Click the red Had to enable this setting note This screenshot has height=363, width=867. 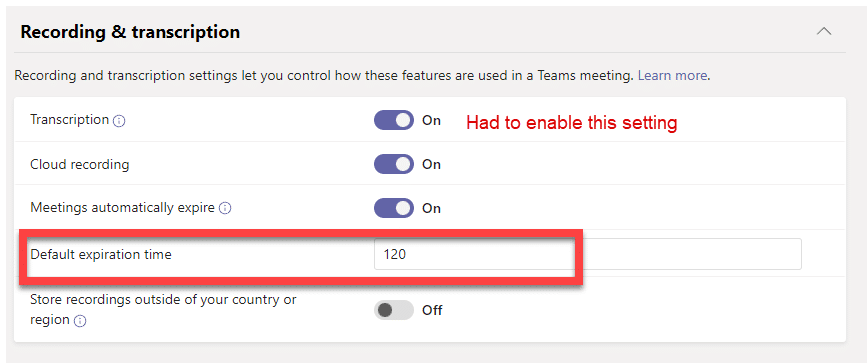click(572, 122)
